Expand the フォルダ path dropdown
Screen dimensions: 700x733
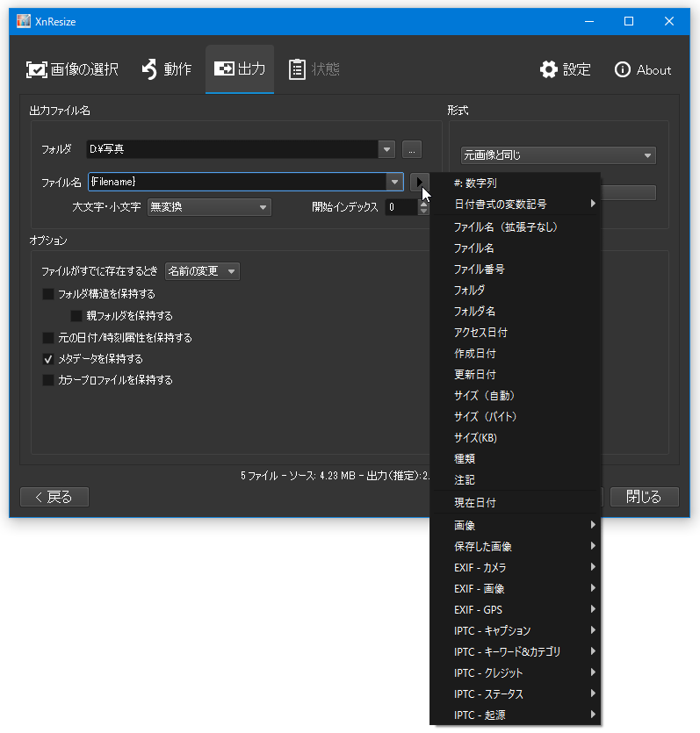pos(386,149)
